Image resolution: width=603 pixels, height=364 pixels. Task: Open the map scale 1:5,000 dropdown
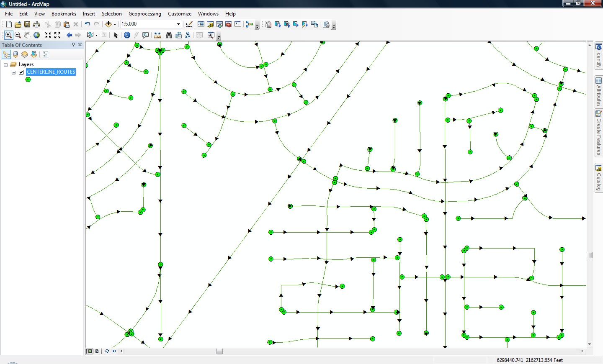[178, 24]
